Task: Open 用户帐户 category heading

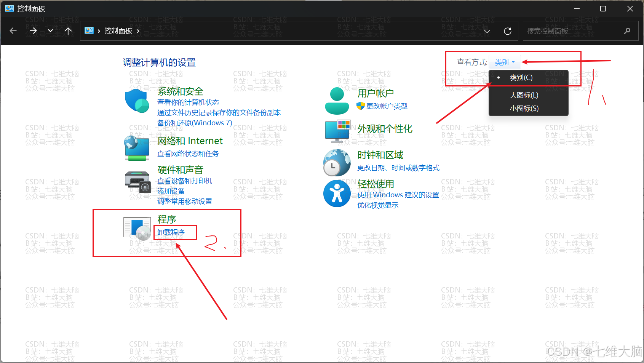Action: pos(376,93)
